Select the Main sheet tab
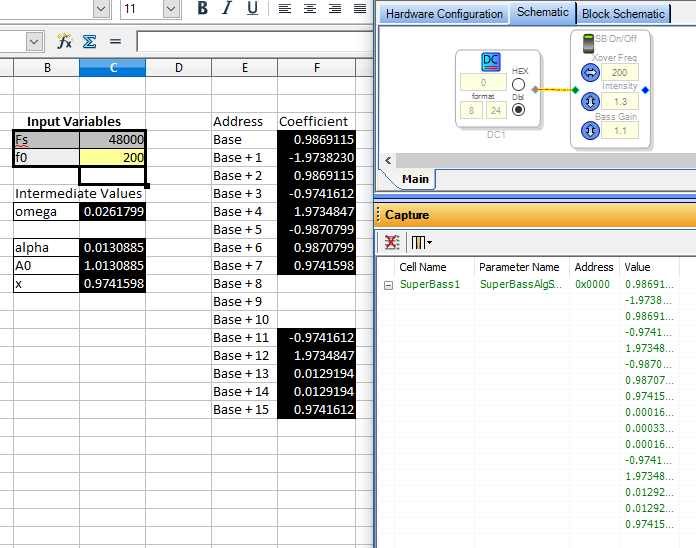The width and height of the screenshot is (696, 548). tap(415, 179)
